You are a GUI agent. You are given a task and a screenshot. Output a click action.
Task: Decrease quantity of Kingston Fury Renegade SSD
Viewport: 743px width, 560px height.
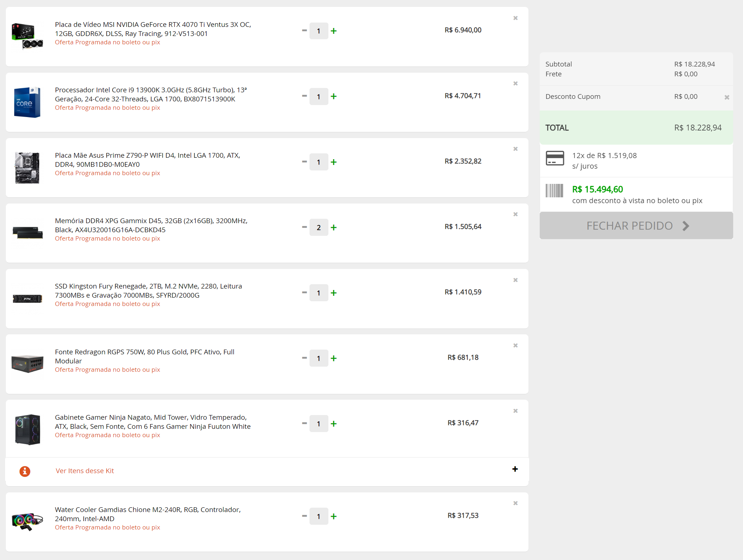[304, 292]
